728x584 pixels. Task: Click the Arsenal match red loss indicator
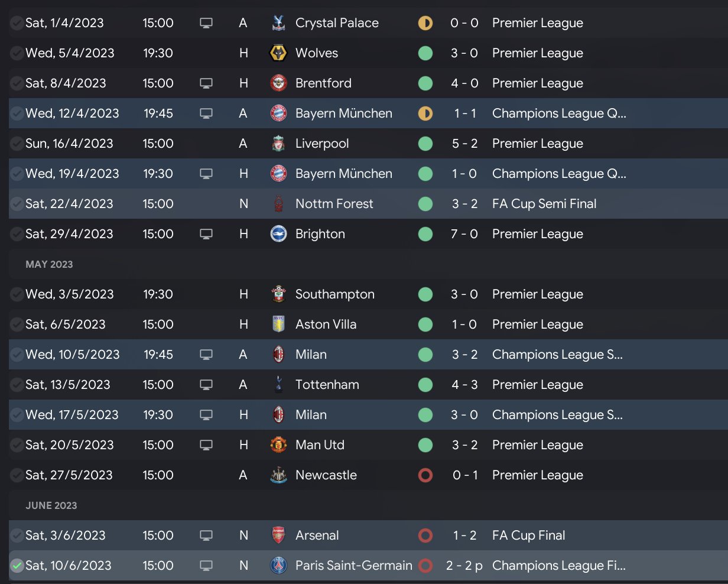(x=425, y=536)
